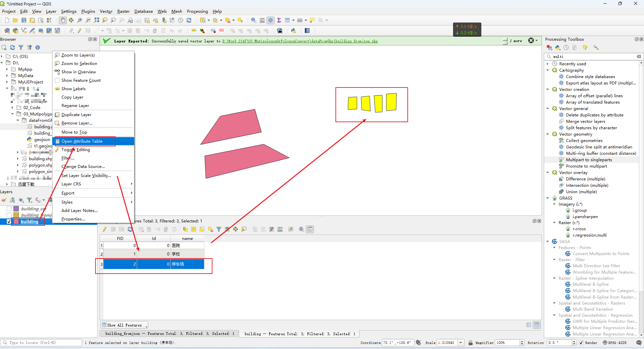Click the Browser panel refresh icon

[x=12, y=47]
